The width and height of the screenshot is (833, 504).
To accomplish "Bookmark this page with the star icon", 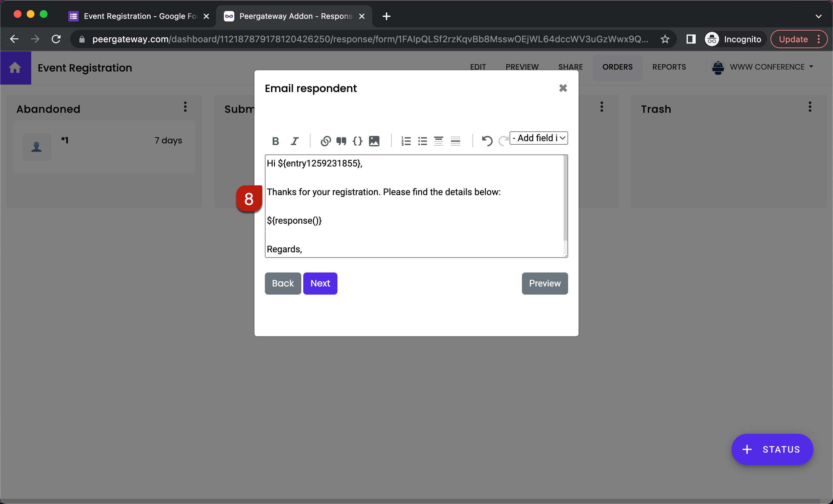I will (664, 39).
